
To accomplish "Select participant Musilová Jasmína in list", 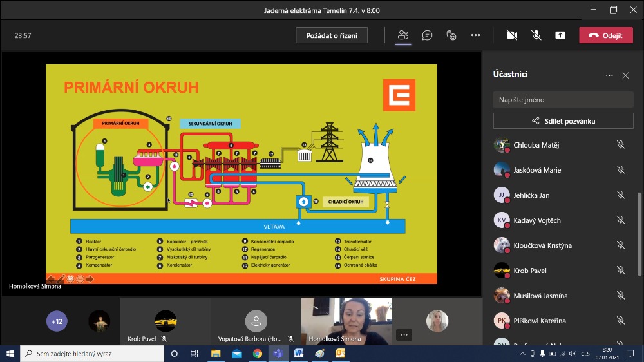I will (540, 296).
